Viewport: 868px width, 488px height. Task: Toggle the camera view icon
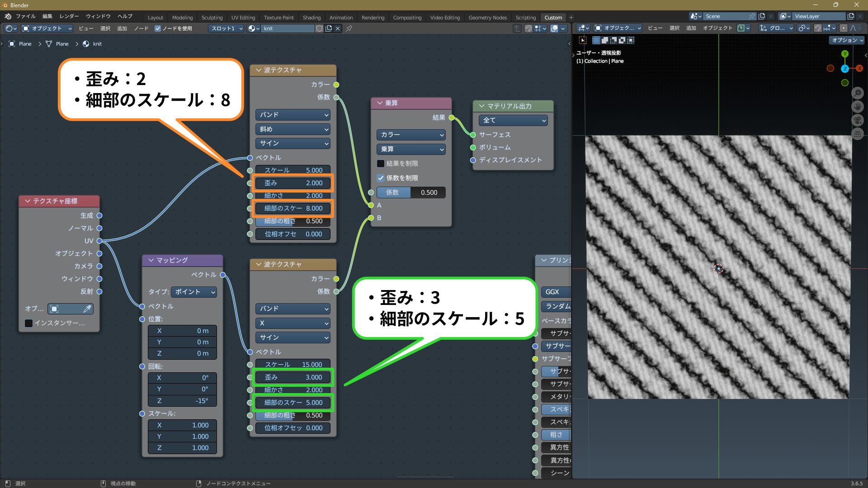pyautogui.click(x=857, y=120)
